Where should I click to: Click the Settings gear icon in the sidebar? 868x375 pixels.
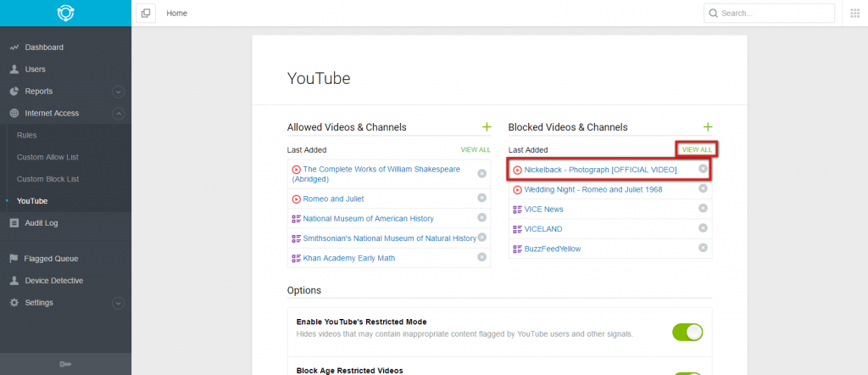[14, 302]
